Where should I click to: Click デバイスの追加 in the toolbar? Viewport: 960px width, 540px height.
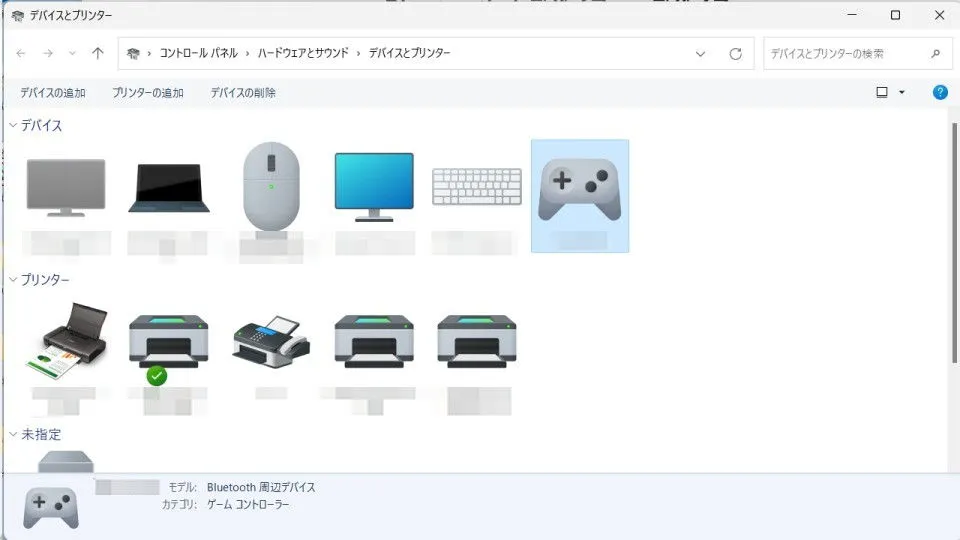(53, 92)
